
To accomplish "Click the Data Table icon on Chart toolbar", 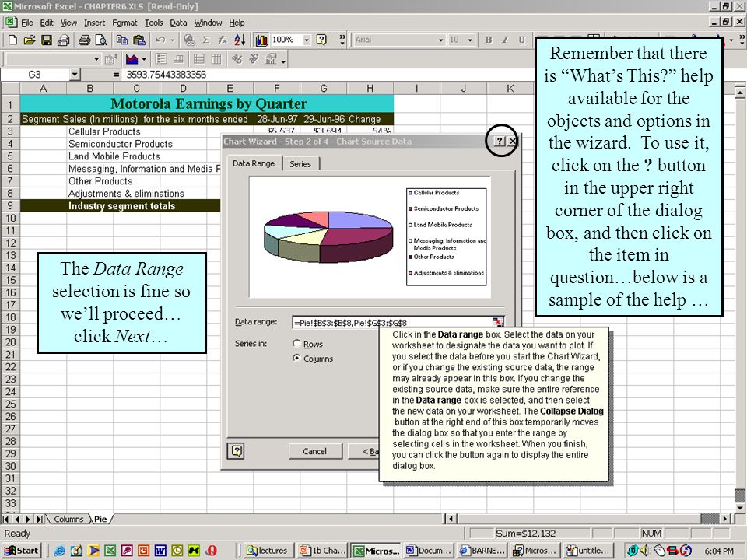I will click(178, 60).
